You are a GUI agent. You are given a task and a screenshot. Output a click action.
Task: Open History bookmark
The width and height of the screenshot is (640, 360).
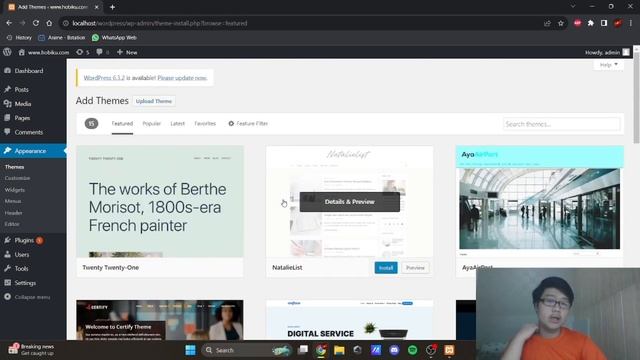pyautogui.click(x=19, y=38)
